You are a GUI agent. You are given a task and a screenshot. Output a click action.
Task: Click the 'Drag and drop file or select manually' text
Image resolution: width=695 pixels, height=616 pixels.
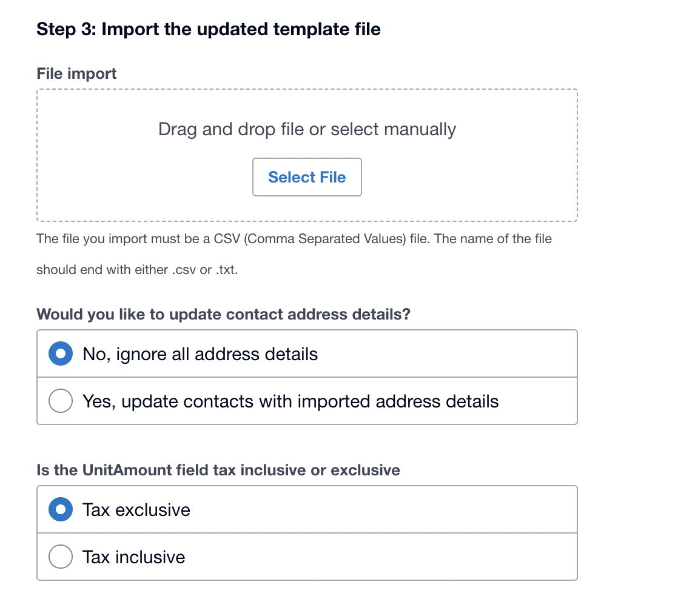tap(307, 129)
